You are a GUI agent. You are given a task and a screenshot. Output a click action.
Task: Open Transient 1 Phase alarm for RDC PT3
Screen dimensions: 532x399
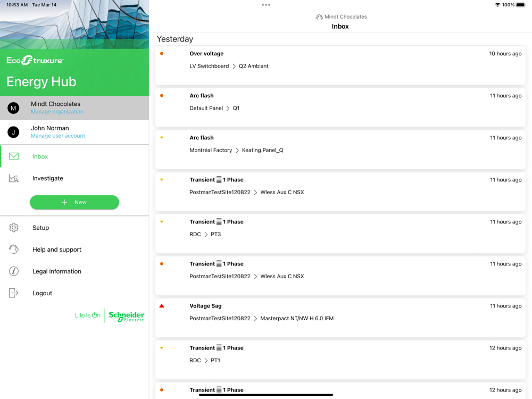(x=340, y=234)
